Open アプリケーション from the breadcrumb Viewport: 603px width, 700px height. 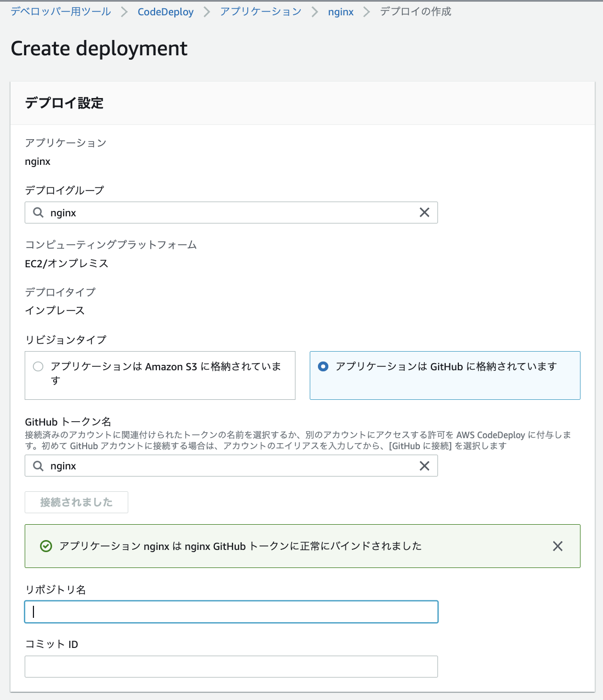coord(260,11)
